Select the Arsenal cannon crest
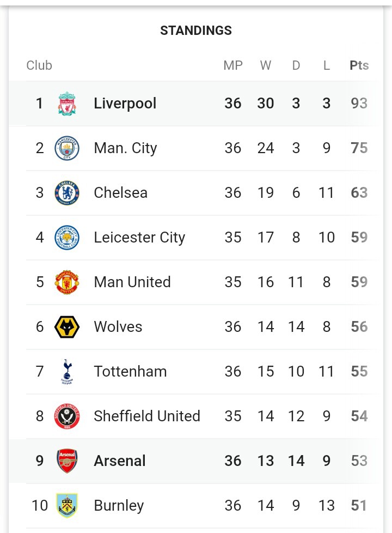 (x=67, y=461)
